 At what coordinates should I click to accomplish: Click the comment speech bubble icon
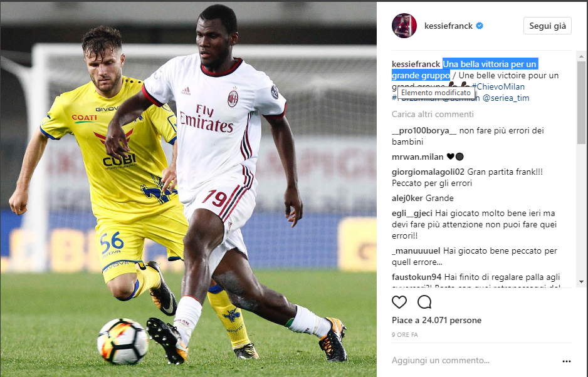[424, 302]
